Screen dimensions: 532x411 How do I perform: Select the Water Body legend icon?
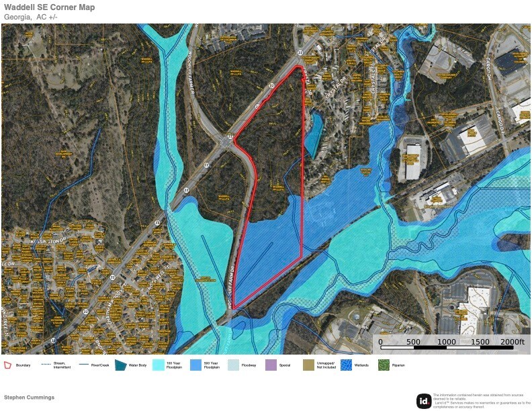[x=121, y=365]
